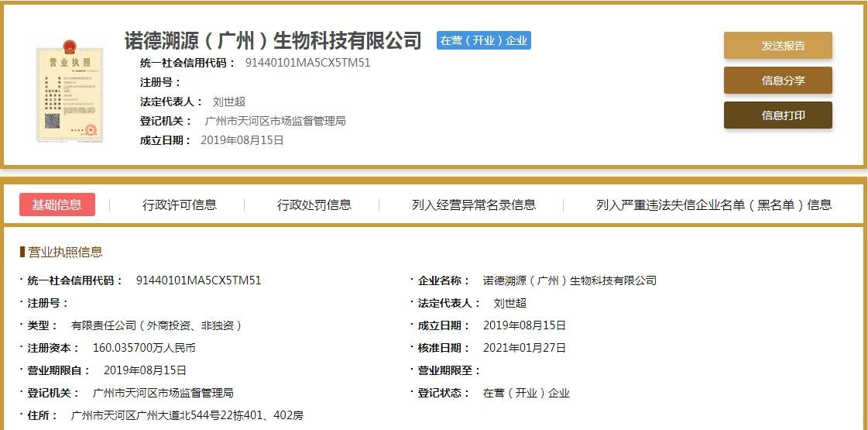868x430 pixels.
Task: Open the 行政处罚信息 tab
Action: [314, 205]
